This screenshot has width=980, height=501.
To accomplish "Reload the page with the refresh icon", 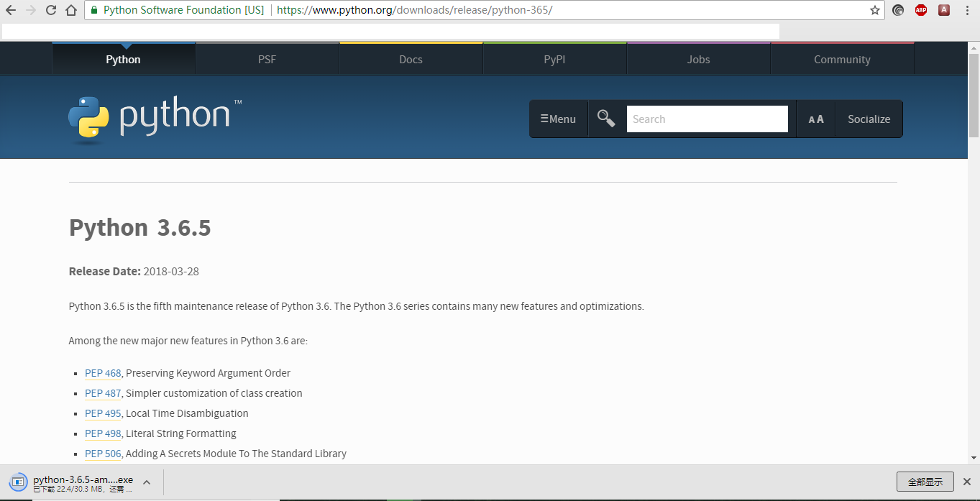I will click(50, 10).
